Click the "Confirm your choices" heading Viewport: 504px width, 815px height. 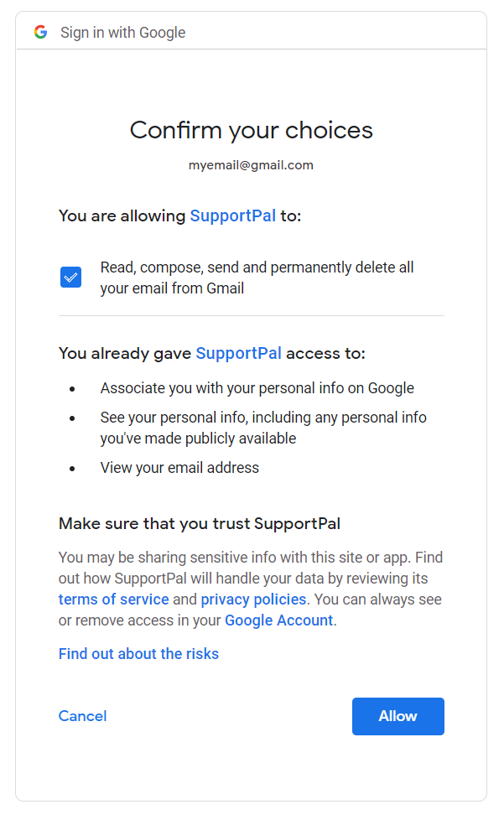click(252, 131)
